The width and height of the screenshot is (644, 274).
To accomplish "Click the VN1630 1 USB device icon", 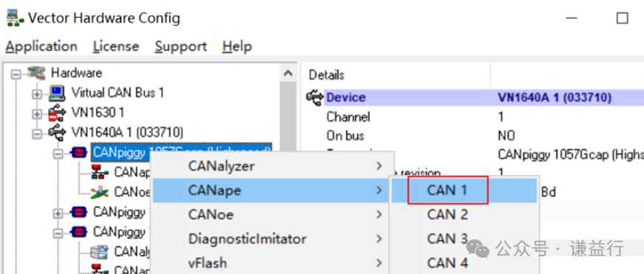I will [56, 113].
